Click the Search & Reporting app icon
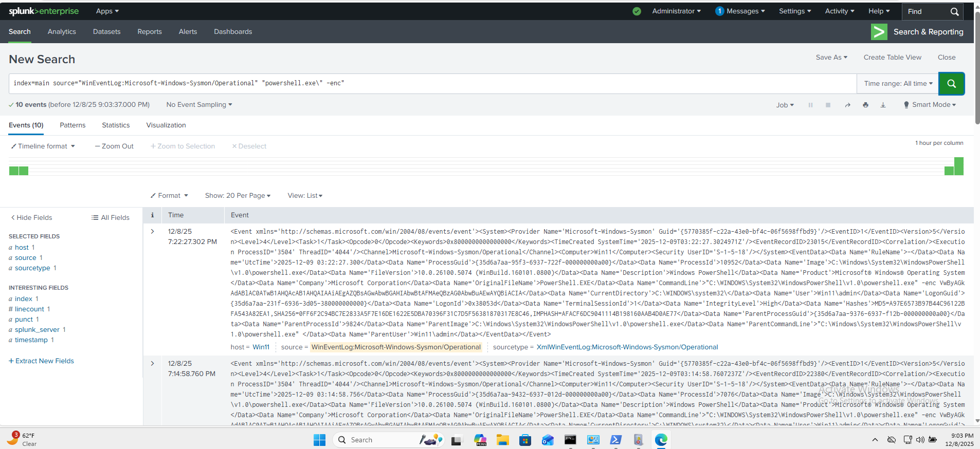This screenshot has width=980, height=449. click(x=879, y=32)
